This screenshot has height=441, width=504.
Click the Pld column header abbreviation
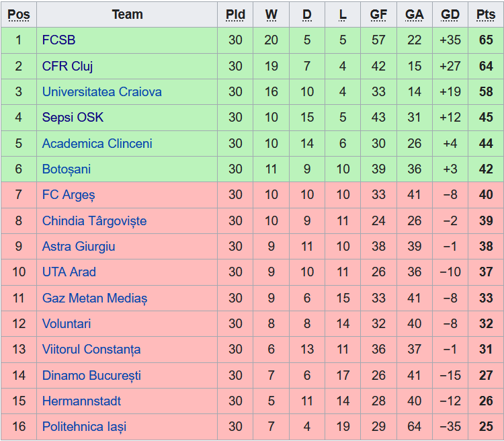(235, 15)
